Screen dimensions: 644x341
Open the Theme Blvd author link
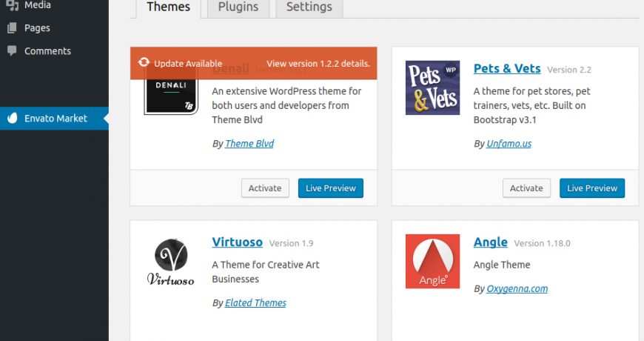(249, 144)
